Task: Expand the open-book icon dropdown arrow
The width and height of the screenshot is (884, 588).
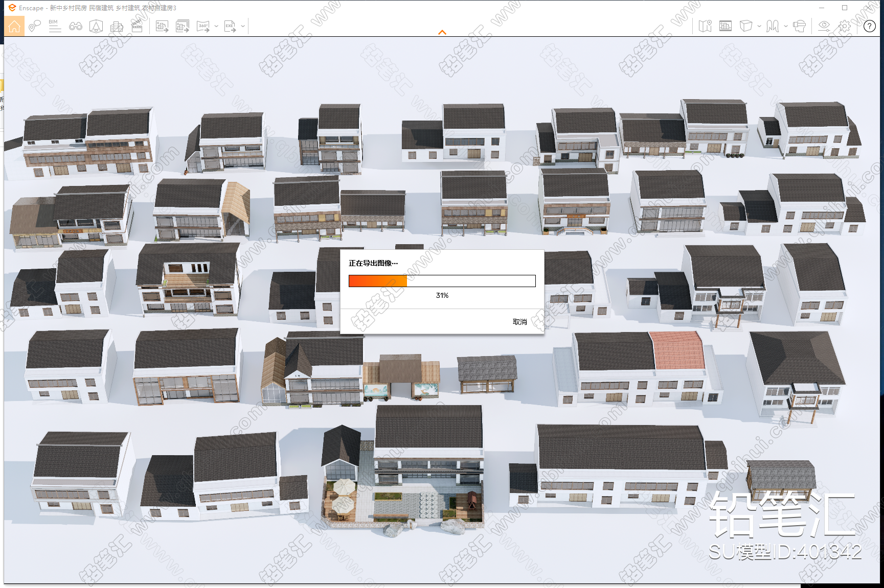Action: click(786, 26)
